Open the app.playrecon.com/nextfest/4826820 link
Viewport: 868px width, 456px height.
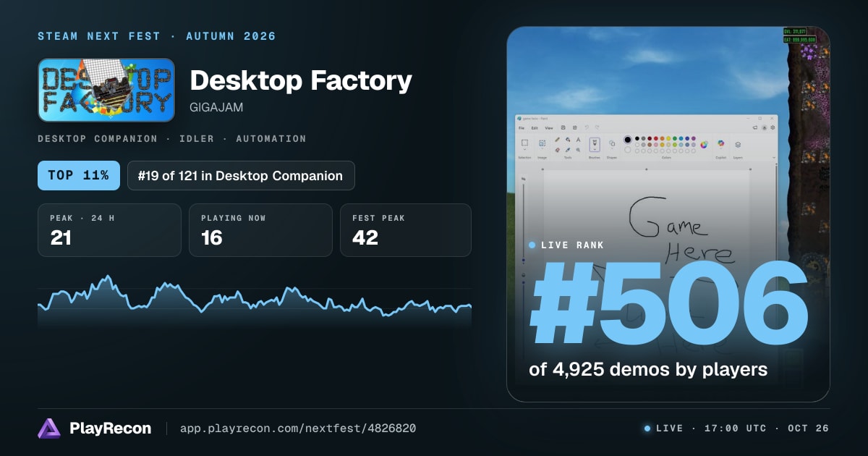tap(297, 428)
